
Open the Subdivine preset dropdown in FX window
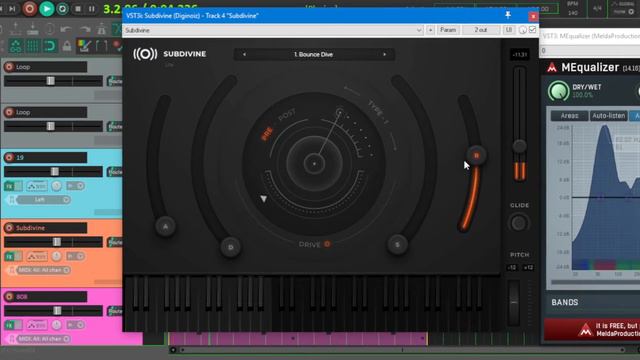coord(273,30)
